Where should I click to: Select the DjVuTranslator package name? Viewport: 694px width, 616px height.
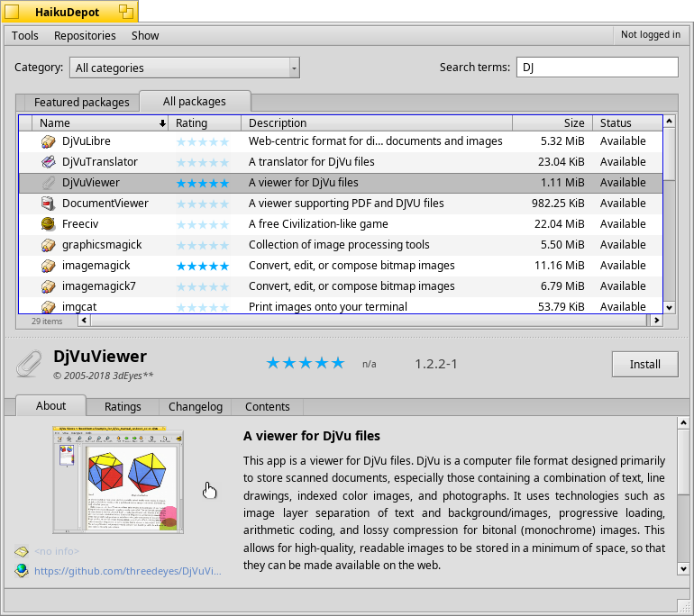(x=99, y=162)
